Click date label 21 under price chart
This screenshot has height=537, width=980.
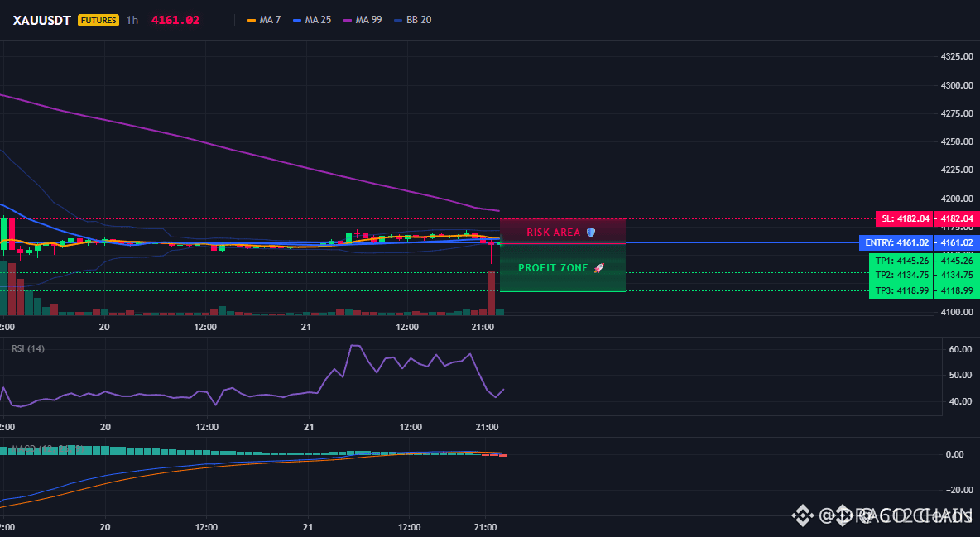point(305,327)
